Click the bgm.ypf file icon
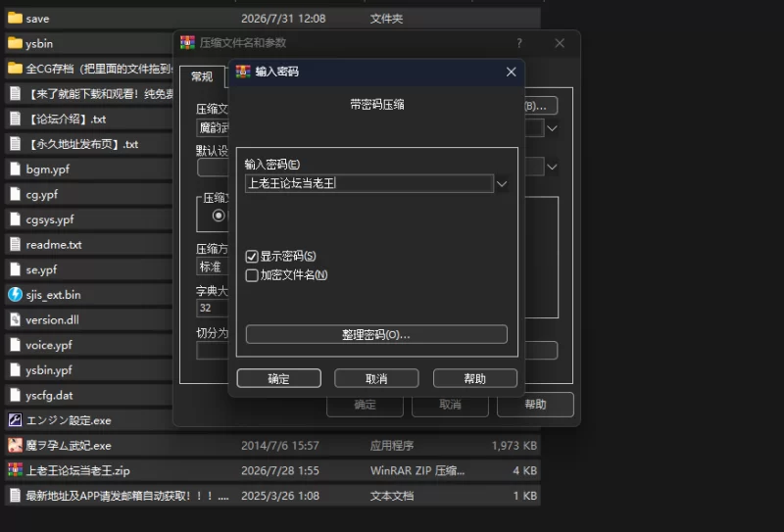 click(15, 169)
